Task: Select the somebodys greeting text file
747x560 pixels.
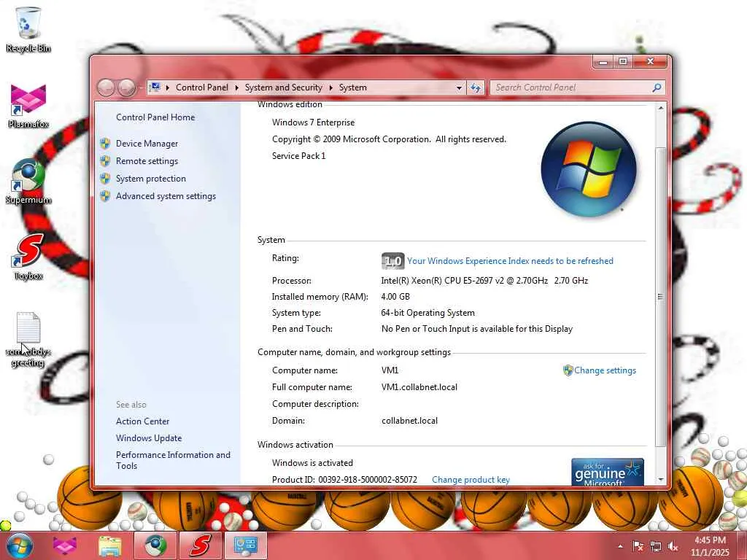Action: coord(28,340)
